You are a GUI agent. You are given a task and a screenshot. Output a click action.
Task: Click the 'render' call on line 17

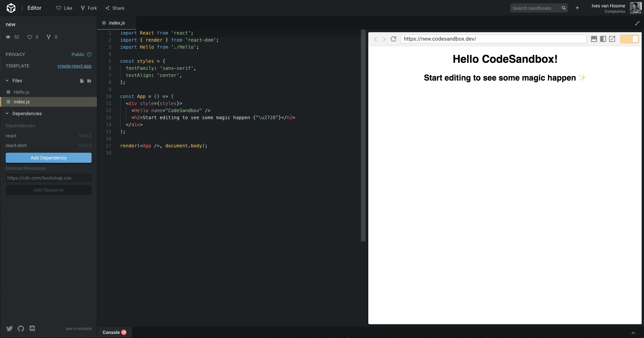tap(128, 146)
